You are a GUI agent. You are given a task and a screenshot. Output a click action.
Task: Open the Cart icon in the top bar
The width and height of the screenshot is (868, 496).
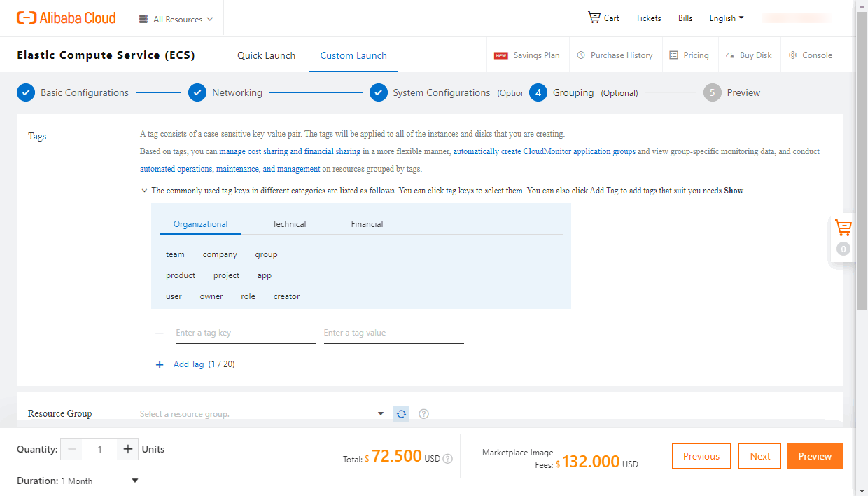594,18
